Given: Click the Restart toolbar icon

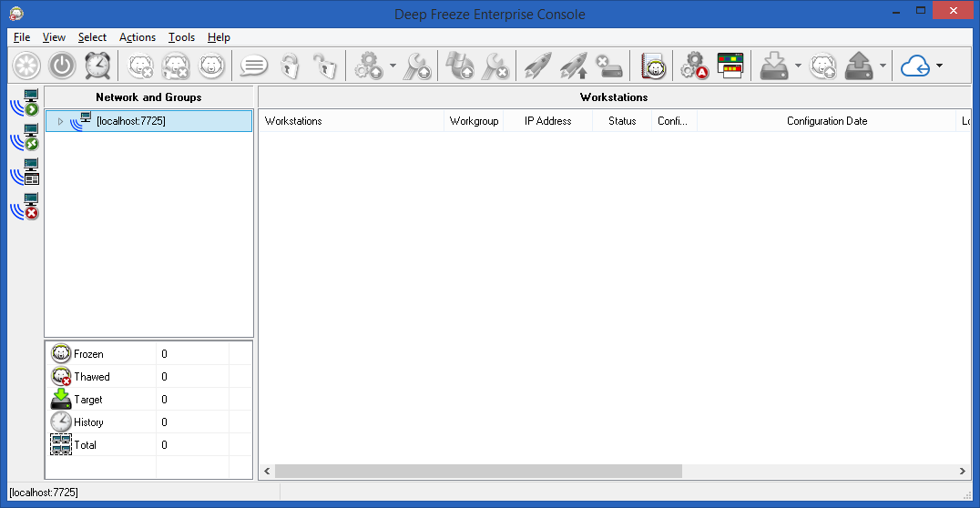Looking at the screenshot, I should pos(27,66).
